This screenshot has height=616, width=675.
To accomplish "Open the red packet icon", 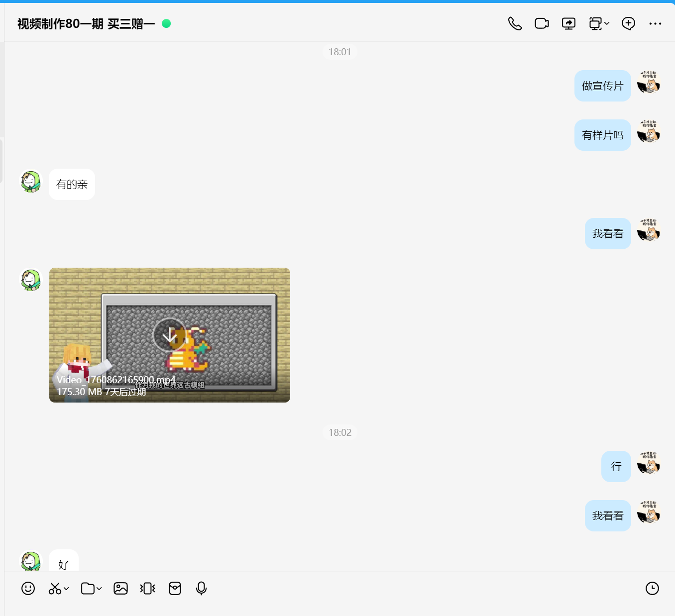I will 175,589.
